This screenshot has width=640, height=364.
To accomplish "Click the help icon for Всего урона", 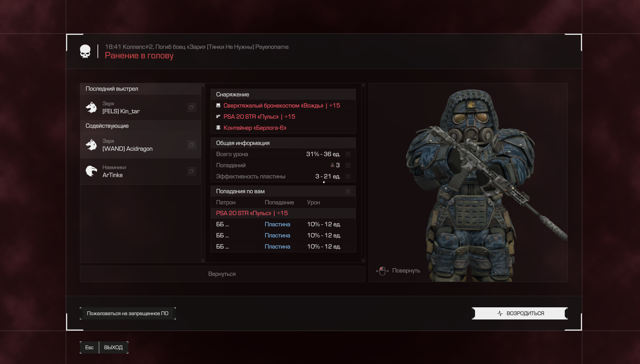I will pyautogui.click(x=348, y=154).
